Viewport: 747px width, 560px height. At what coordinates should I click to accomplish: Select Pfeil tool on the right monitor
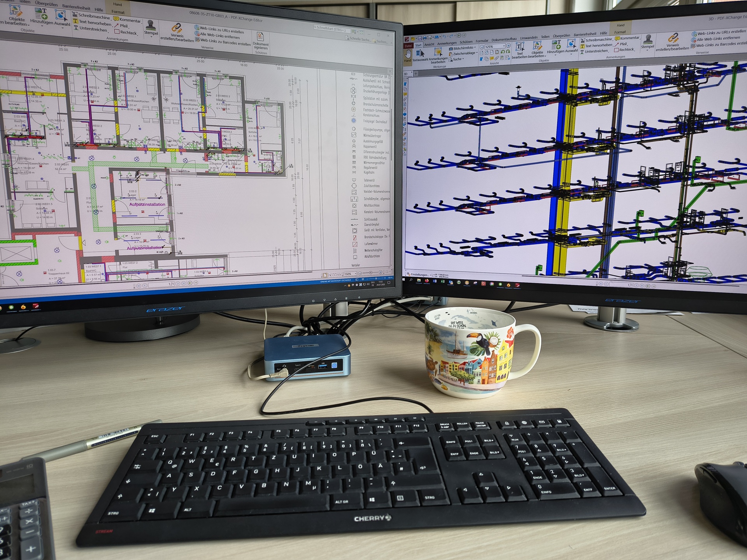point(621,44)
